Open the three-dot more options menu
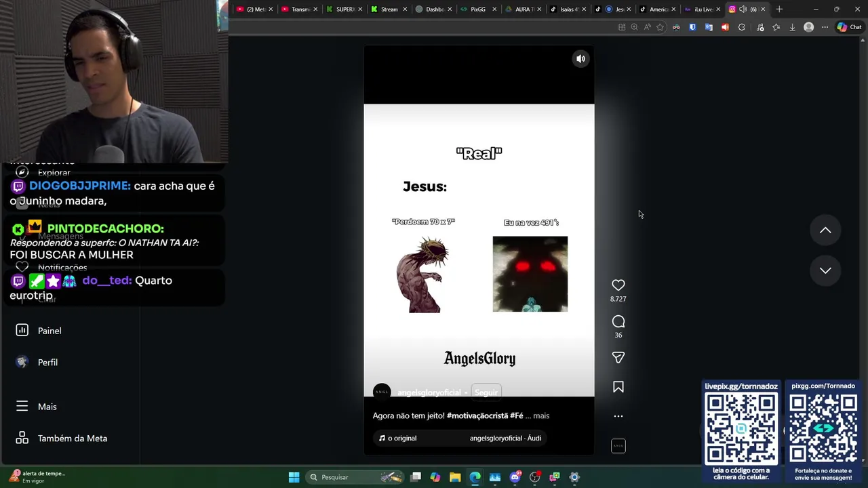Screen dimensions: 868x488 pos(618,416)
